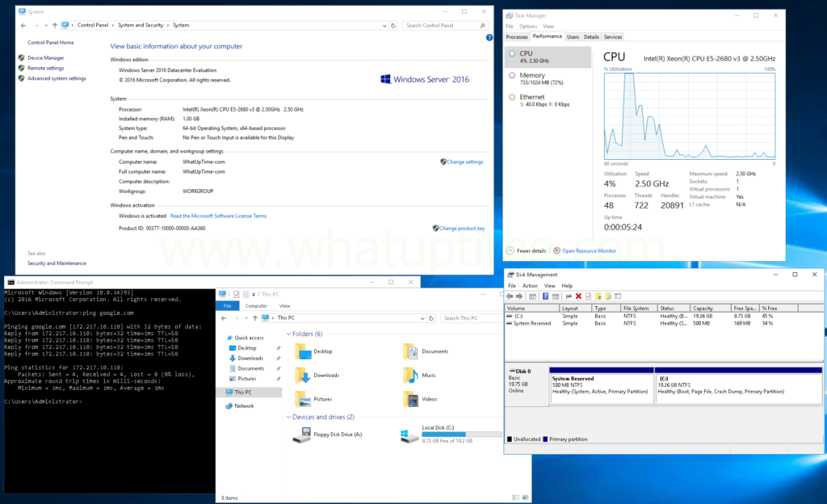Open Computer tab in This PC ribbon

click(256, 306)
